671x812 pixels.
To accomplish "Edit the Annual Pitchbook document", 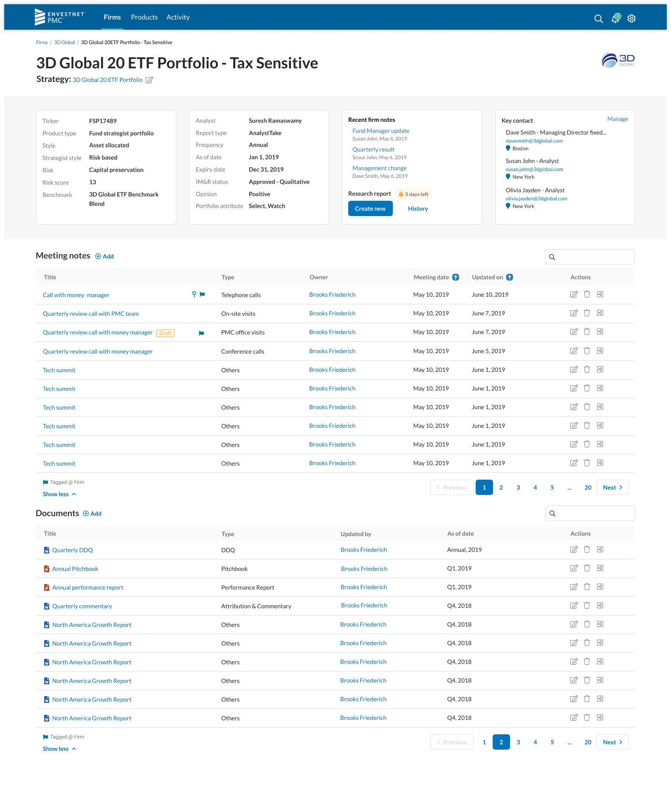I will (574, 568).
